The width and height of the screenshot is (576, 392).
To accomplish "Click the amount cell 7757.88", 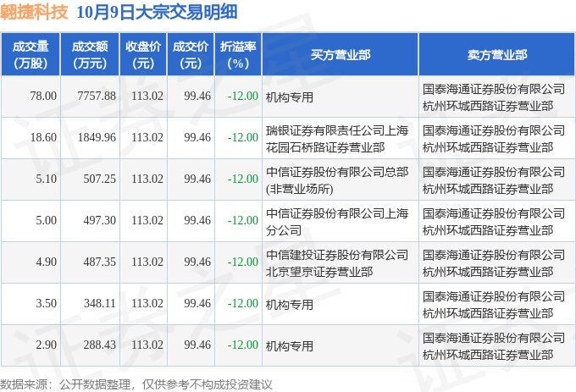I will click(97, 97).
